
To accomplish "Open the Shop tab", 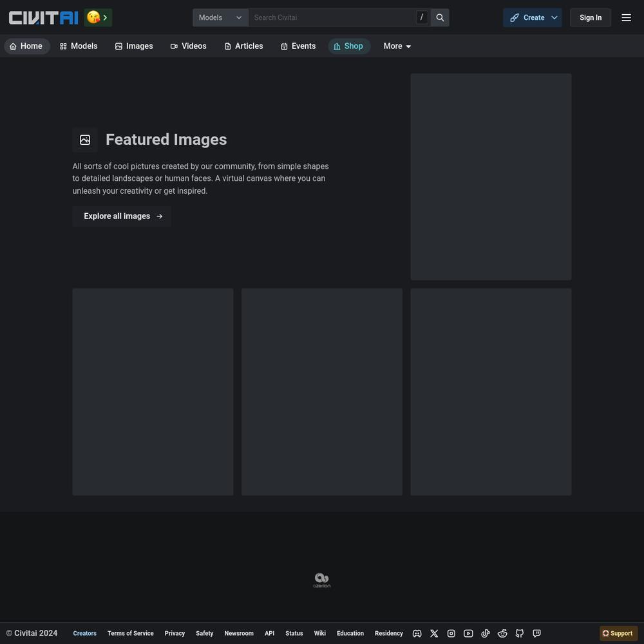I will 348,46.
